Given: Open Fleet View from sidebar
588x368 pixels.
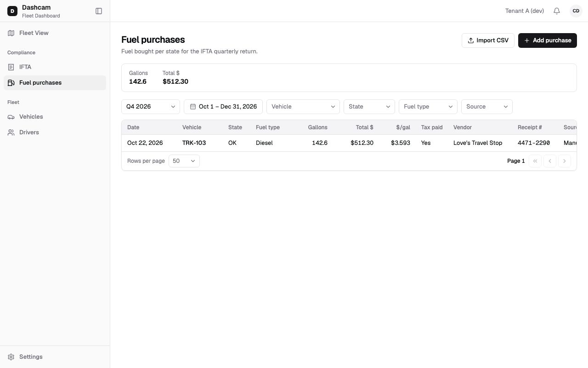Looking at the screenshot, I should [x=55, y=33].
